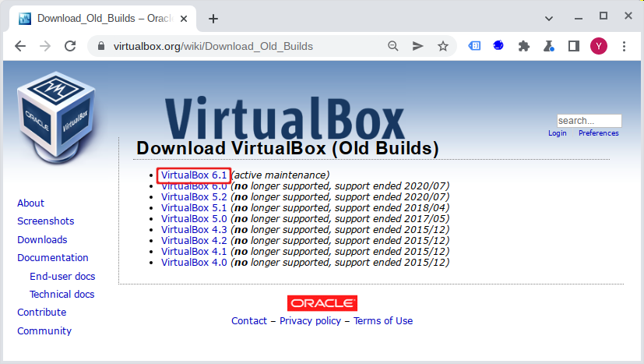
Task: Open the profile avatar Y
Action: coord(599,46)
